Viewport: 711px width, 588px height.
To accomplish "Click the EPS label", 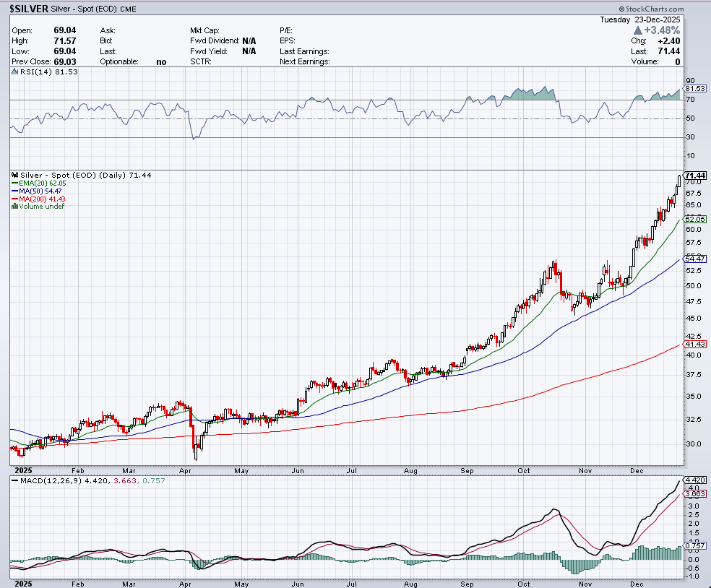I will pyautogui.click(x=287, y=40).
